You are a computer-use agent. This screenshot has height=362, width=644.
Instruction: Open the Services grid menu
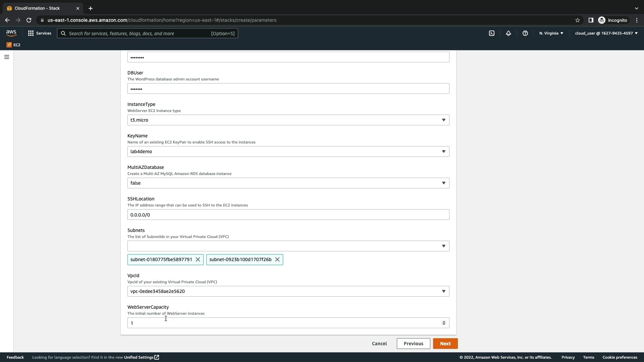40,33
